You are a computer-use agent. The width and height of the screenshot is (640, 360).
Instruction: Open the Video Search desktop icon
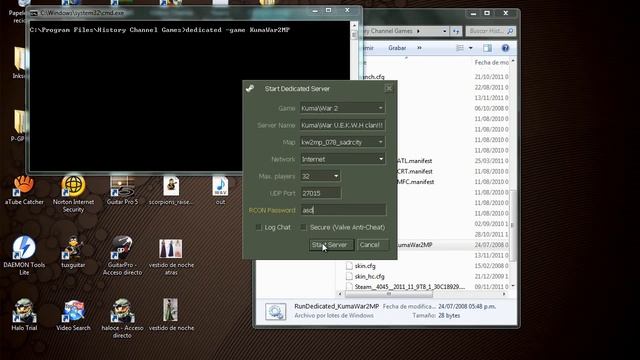coord(73,311)
